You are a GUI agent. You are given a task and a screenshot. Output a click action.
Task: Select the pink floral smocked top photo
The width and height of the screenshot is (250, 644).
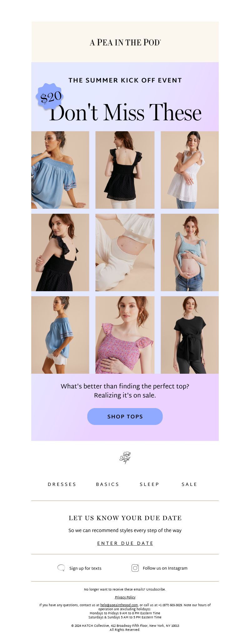(125, 335)
